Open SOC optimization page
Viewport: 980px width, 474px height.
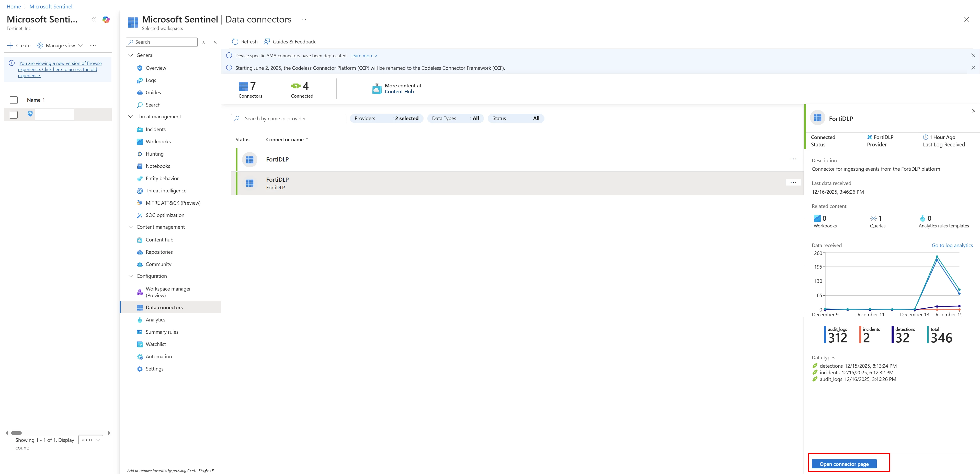pyautogui.click(x=165, y=215)
